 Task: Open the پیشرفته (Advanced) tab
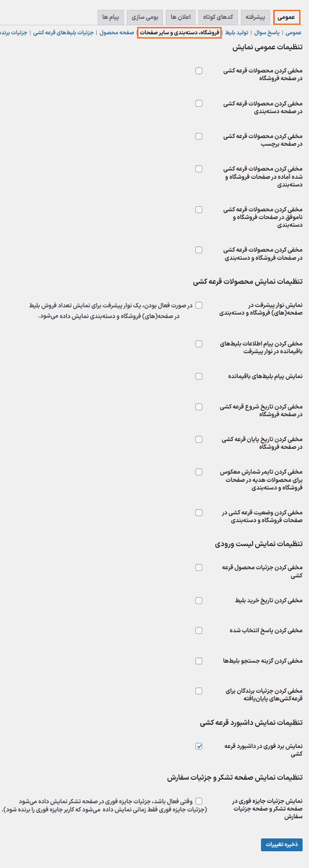(x=255, y=17)
